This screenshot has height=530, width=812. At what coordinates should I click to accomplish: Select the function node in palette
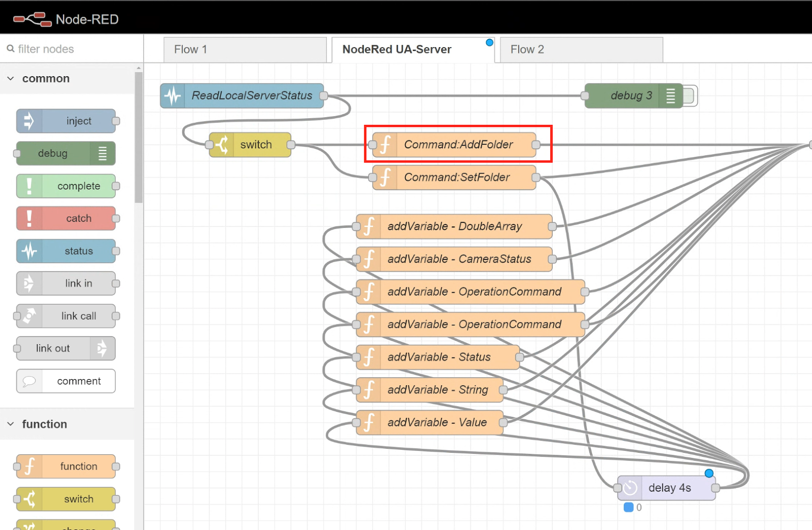pyautogui.click(x=66, y=466)
